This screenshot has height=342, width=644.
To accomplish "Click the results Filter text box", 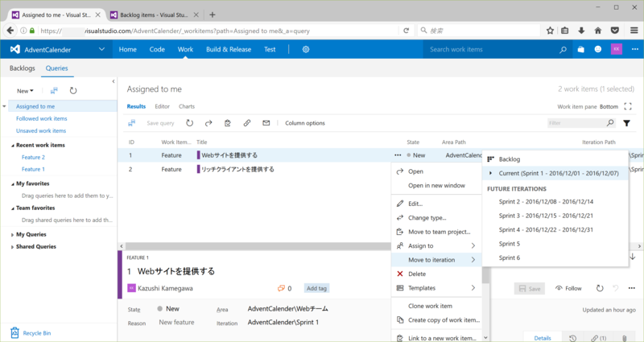I will pyautogui.click(x=576, y=123).
